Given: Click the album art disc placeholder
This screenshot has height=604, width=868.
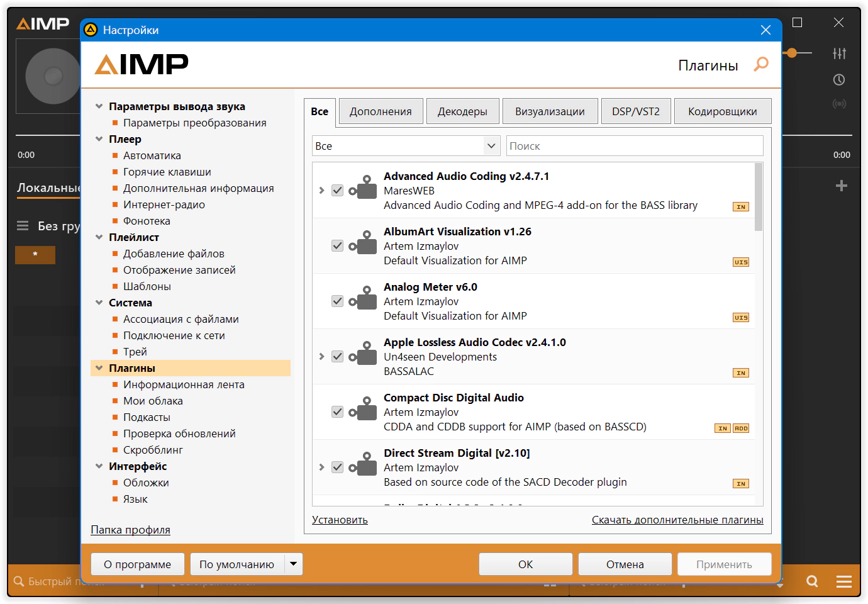Looking at the screenshot, I should tap(52, 76).
